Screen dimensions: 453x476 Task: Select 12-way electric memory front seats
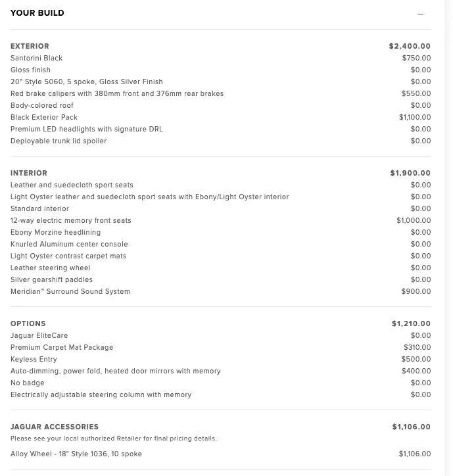click(71, 220)
